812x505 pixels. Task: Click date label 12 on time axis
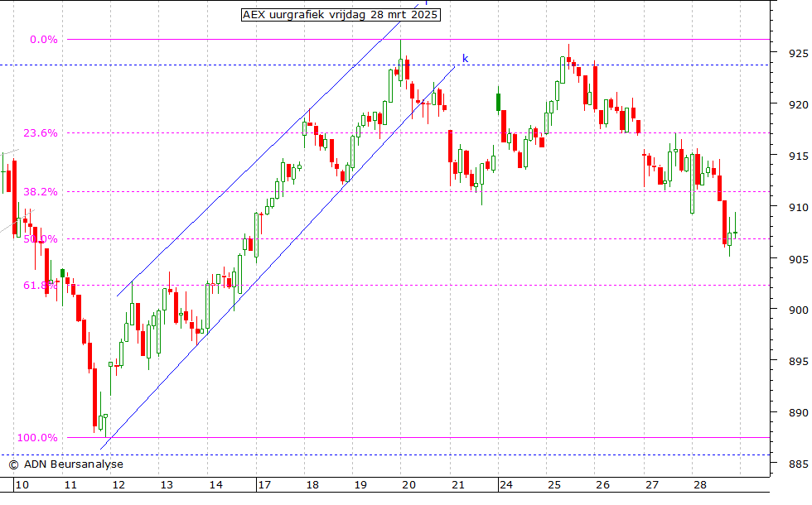118,485
